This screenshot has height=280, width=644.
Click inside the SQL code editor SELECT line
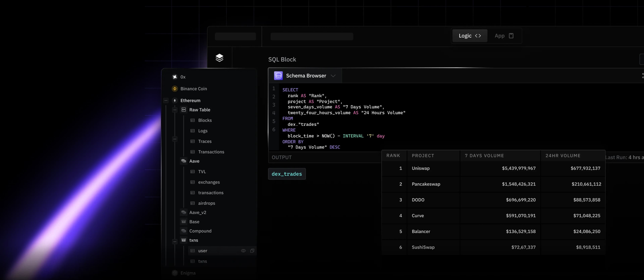pos(290,90)
